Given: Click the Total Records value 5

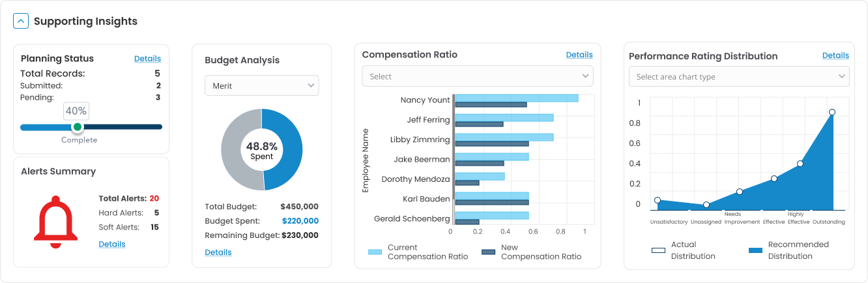Looking at the screenshot, I should click(157, 74).
